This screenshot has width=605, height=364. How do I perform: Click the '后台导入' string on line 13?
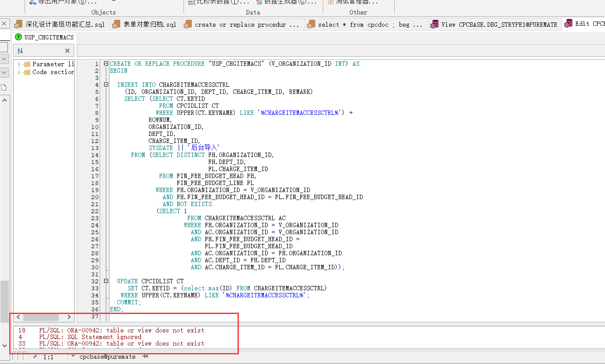(203, 148)
